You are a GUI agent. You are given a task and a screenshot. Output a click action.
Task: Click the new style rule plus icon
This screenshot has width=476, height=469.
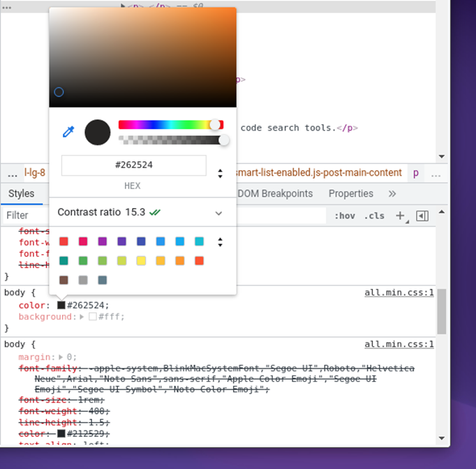401,216
